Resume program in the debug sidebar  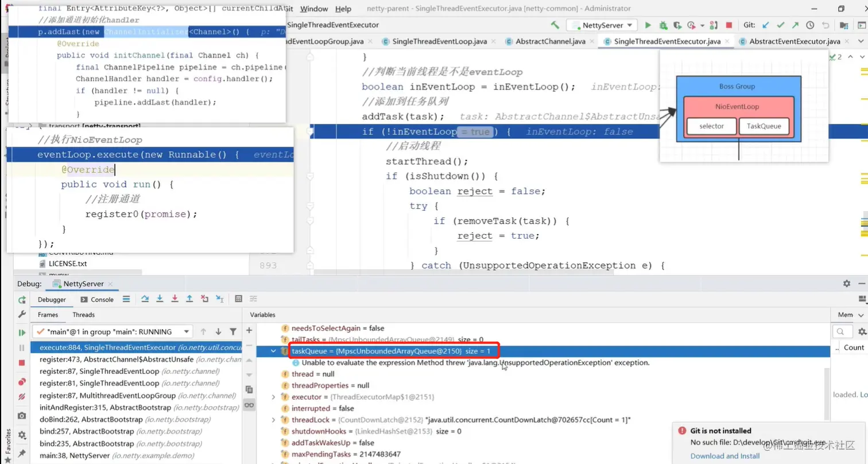pos(22,332)
